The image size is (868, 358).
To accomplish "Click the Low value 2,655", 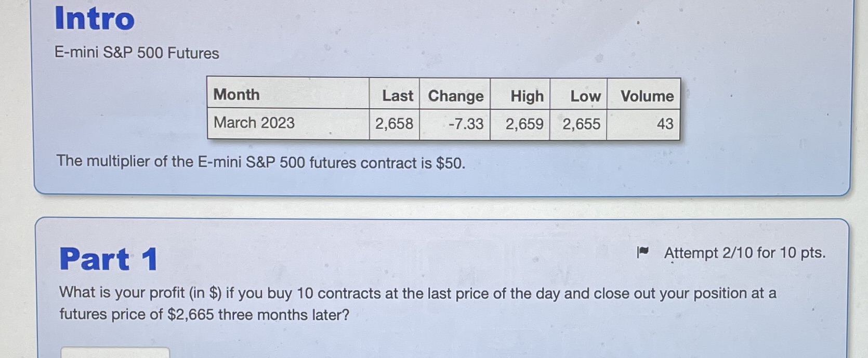I will (581, 124).
